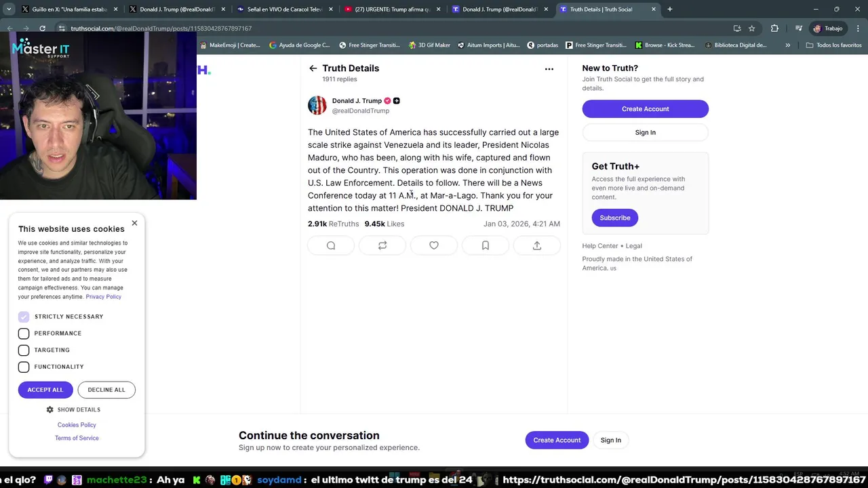Click the @realDonaldTrump handle
868x488 pixels.
[x=361, y=111]
